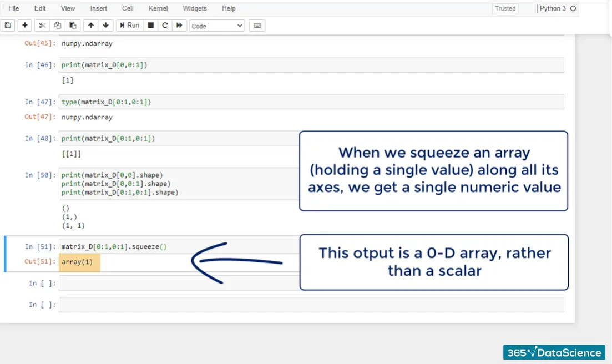Image resolution: width=612 pixels, height=364 pixels.
Task: Move the selected cell up
Action: coord(91,26)
